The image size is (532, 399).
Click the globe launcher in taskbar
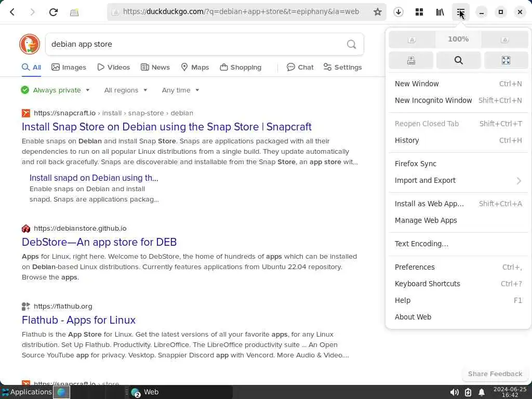click(x=61, y=392)
